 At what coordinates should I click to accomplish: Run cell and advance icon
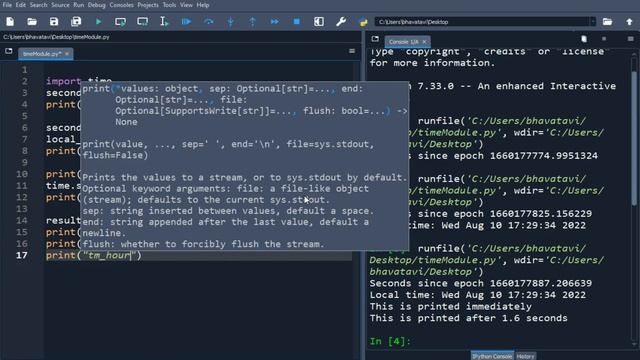(142, 22)
